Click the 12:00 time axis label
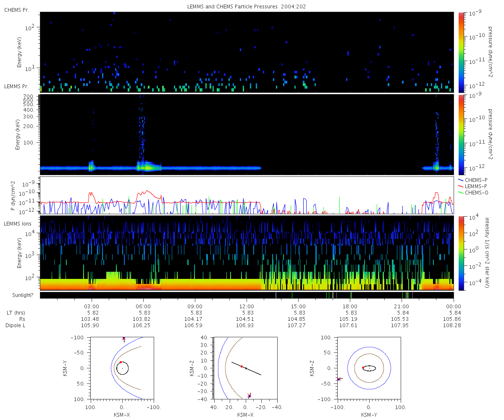Screen dimensions: 504x420 coord(247,307)
